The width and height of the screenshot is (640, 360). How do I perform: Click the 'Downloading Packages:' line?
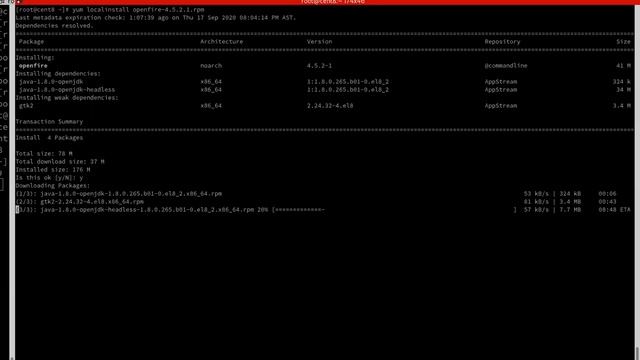pos(53,186)
